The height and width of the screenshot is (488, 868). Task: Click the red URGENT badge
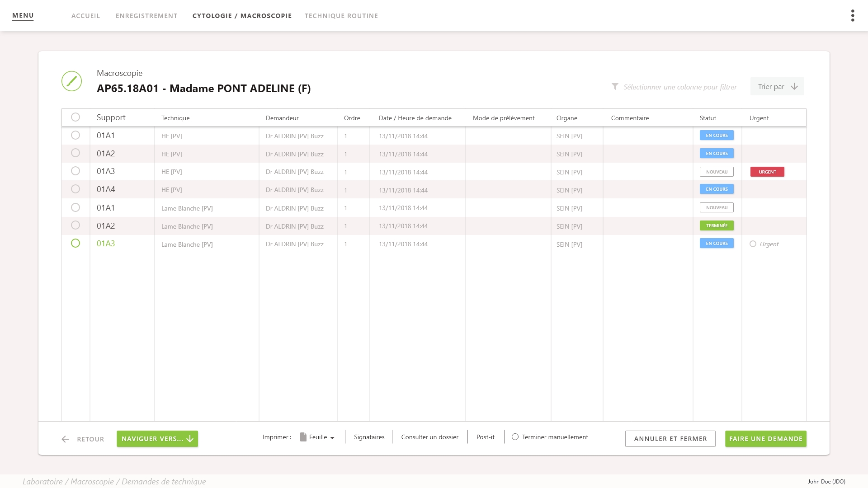point(767,172)
